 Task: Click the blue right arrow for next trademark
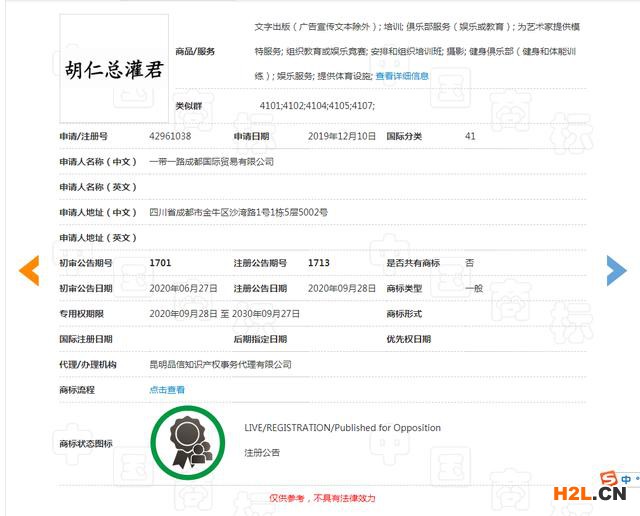616,270
